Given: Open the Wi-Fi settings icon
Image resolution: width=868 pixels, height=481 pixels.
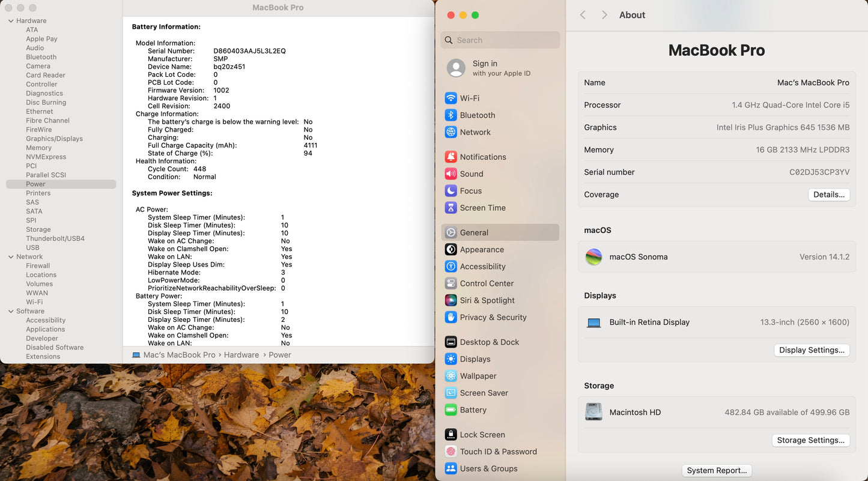Looking at the screenshot, I should [451, 98].
